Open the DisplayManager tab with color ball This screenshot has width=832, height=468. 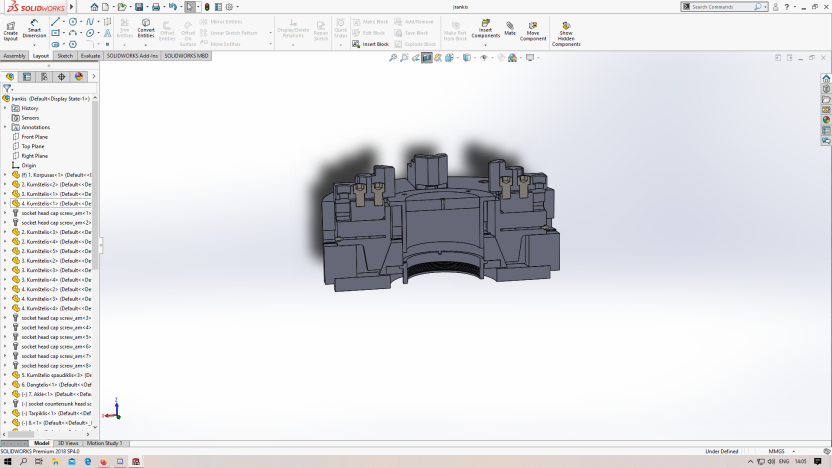point(78,76)
